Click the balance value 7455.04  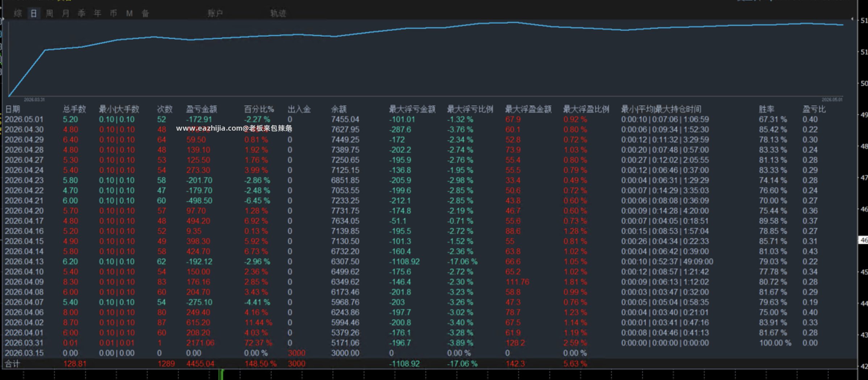click(x=345, y=119)
